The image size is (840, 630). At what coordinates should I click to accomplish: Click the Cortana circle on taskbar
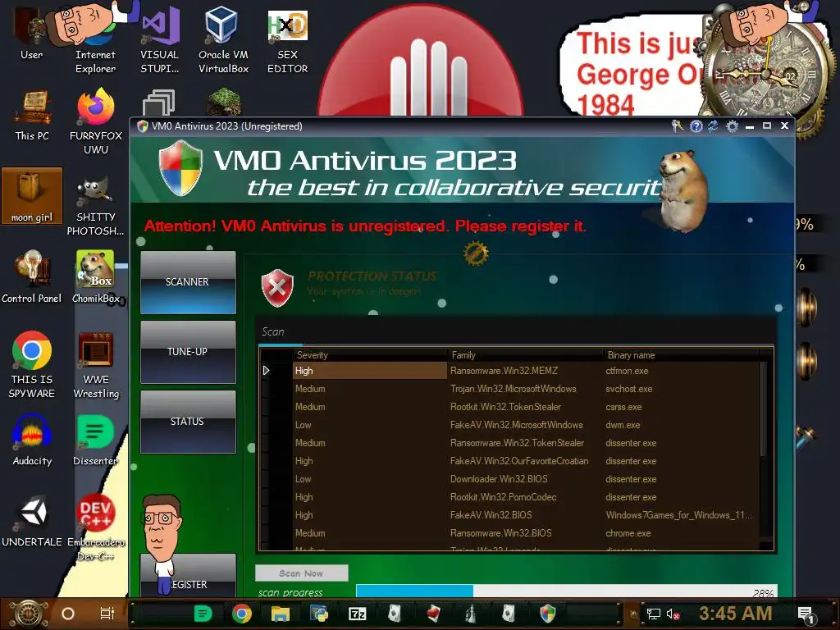(x=68, y=614)
